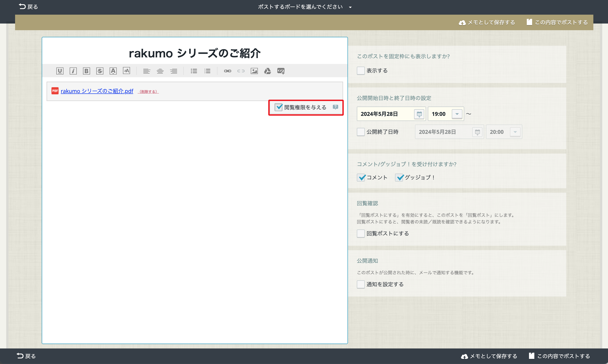608x364 pixels.
Task: Open the font size tool
Action: click(x=126, y=71)
